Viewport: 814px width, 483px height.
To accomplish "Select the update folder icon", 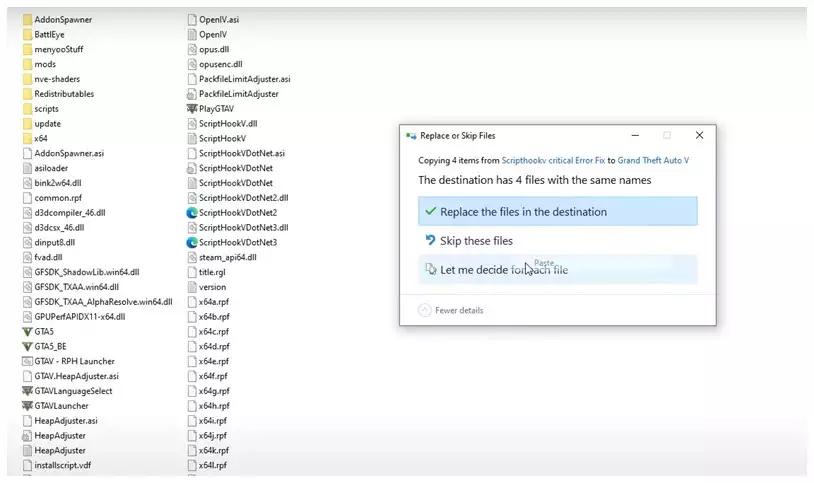I will coord(28,124).
